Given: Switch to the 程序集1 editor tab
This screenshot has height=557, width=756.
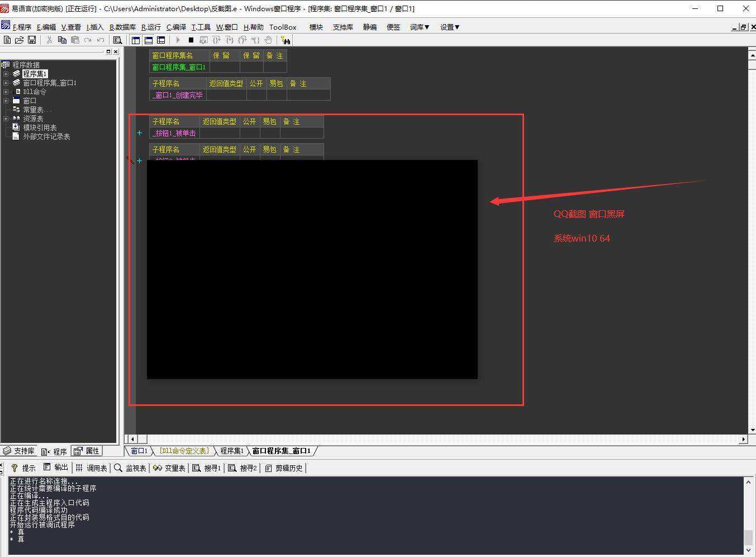Looking at the screenshot, I should (231, 451).
